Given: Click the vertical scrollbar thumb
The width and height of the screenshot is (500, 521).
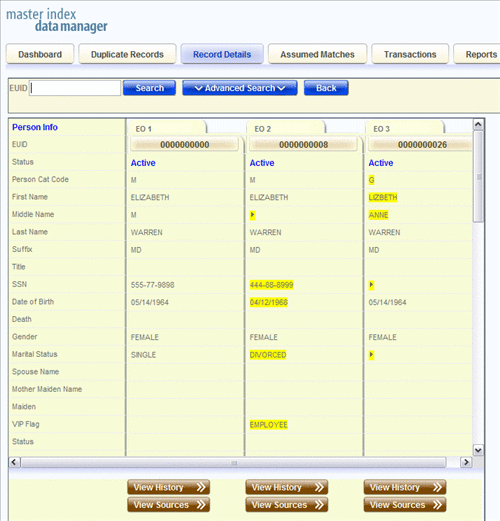Looking at the screenshot, I should point(478,177).
